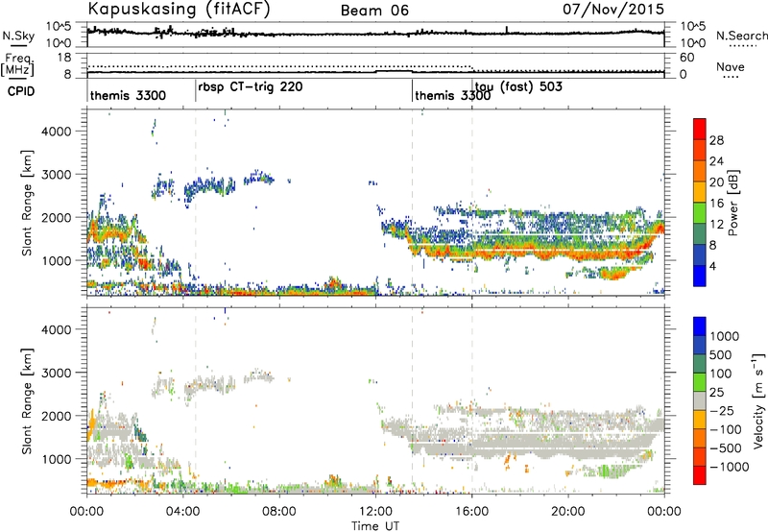Click the left '10^5' noise axis tick

[x=59, y=26]
